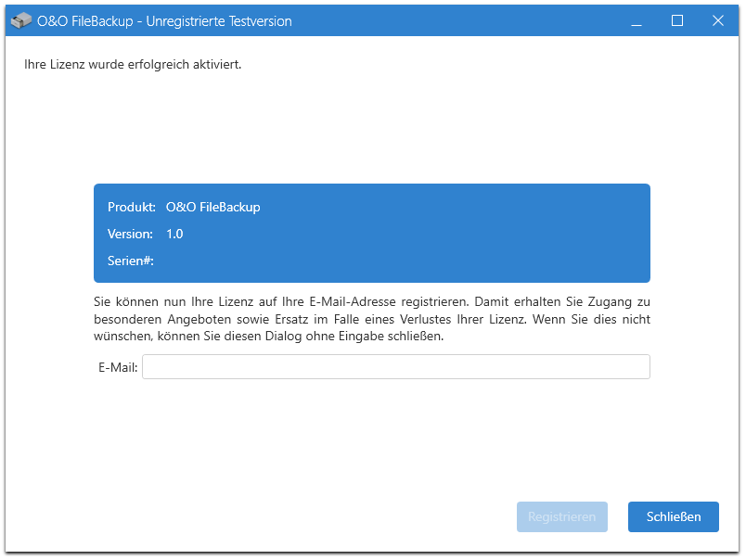The width and height of the screenshot is (746, 560).
Task: Click the blue license information panel
Action: point(371,233)
